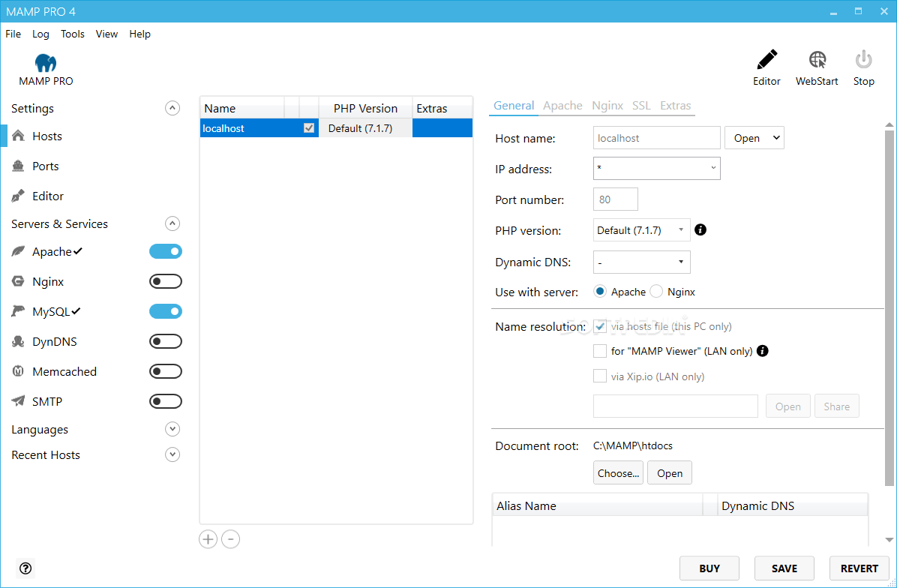Click the help question mark icon
This screenshot has height=588, width=897.
coord(25,568)
